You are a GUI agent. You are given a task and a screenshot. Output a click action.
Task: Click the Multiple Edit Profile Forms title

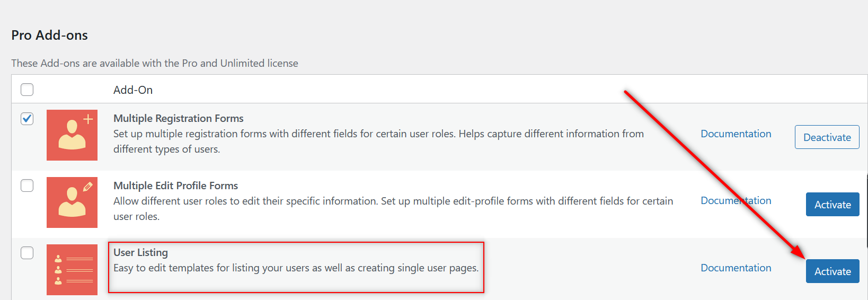tap(175, 186)
